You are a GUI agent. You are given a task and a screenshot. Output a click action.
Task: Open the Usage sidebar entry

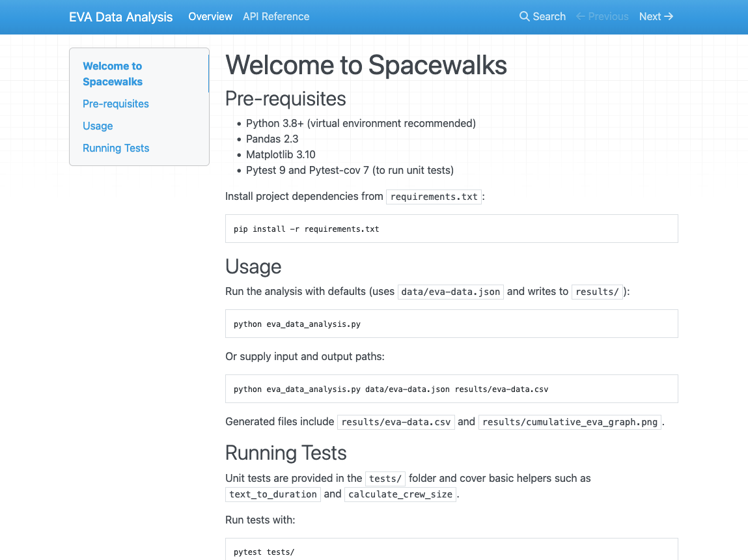98,126
